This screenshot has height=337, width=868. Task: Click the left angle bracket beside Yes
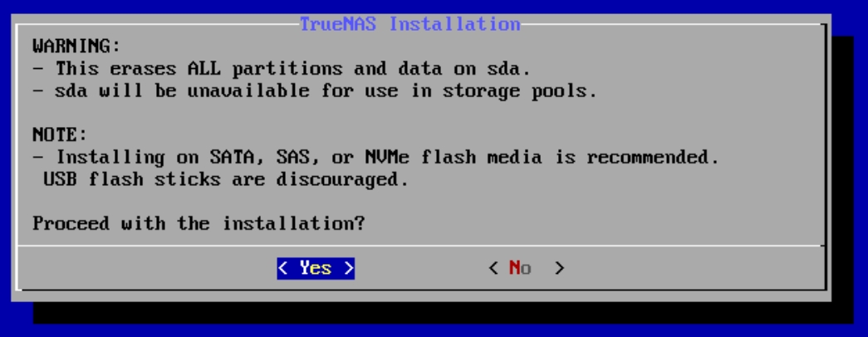click(283, 268)
